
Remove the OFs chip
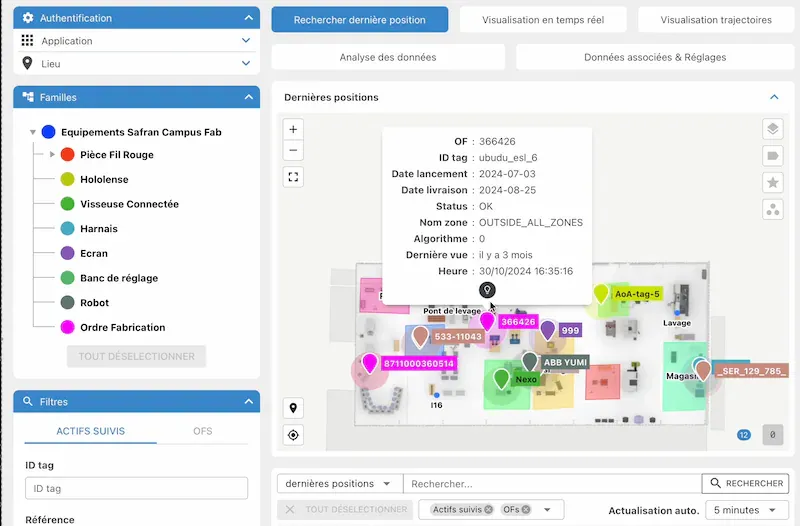pos(526,509)
